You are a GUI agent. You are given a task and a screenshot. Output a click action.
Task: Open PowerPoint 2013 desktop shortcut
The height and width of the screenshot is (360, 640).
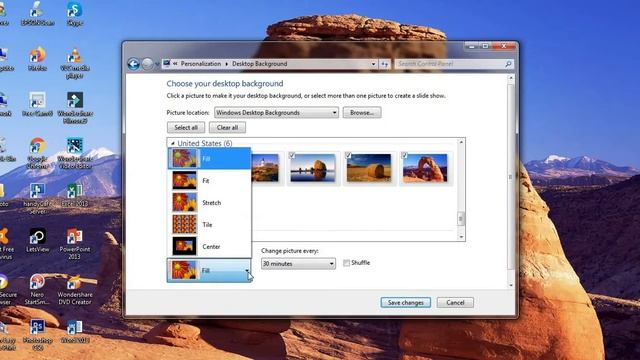[x=75, y=244]
